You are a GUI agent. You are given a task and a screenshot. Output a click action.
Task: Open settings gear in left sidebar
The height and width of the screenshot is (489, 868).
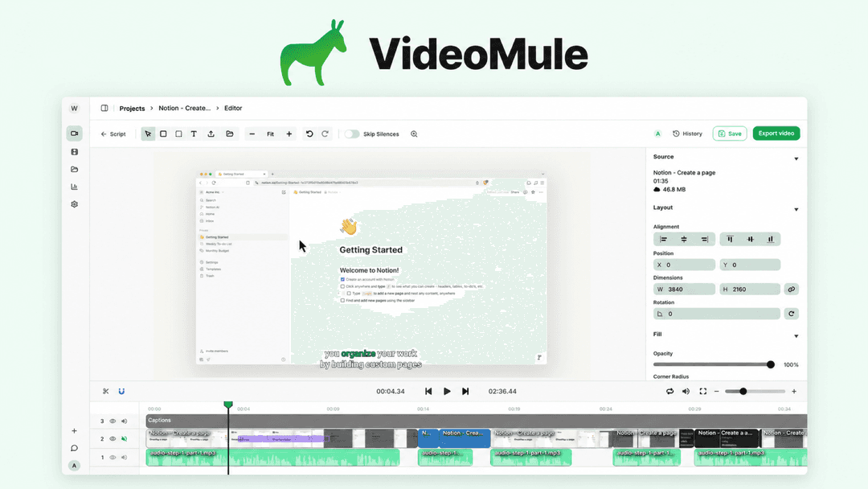(x=74, y=204)
